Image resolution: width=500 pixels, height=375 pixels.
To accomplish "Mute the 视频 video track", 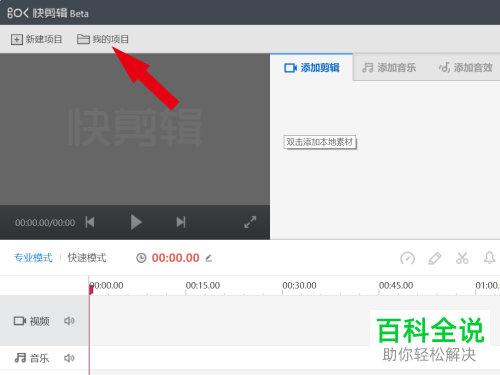I will (69, 321).
